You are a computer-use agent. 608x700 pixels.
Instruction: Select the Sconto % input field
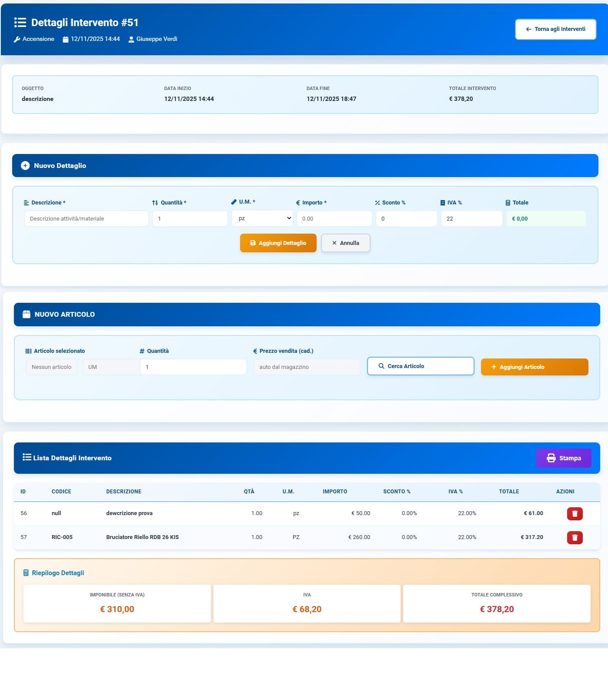(x=406, y=218)
